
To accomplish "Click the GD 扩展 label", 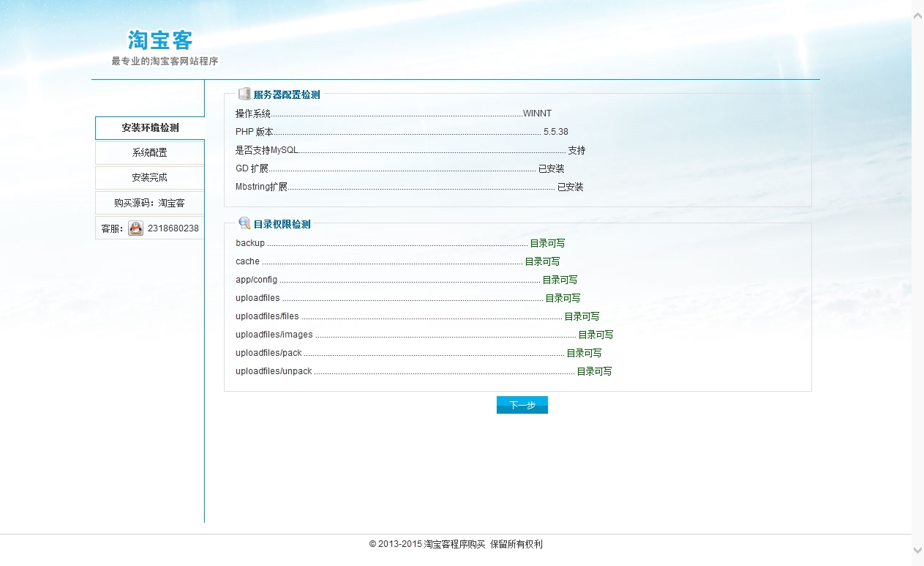I will pyautogui.click(x=252, y=168).
